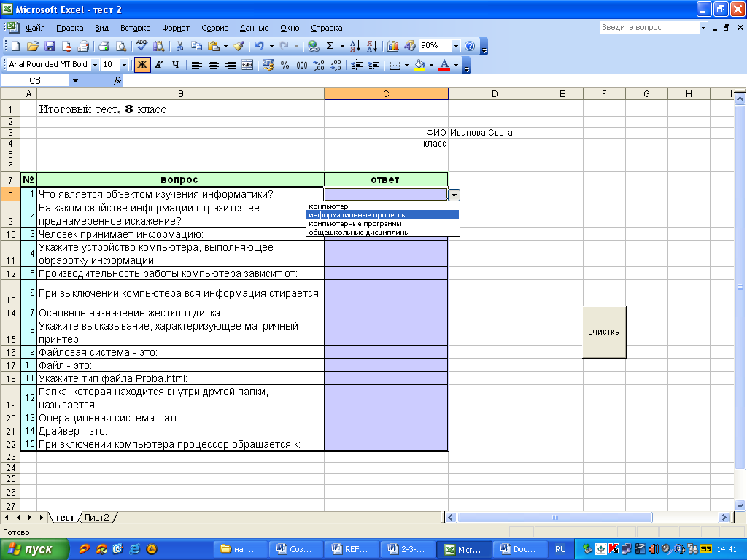The width and height of the screenshot is (747, 560).
Task: Switch to the Doc... taskbar window
Action: click(x=519, y=549)
